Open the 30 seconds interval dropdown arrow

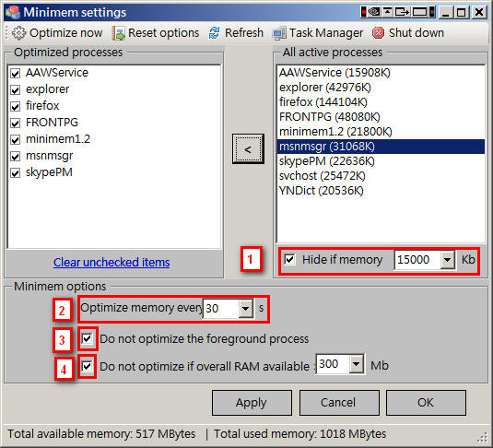(245, 308)
